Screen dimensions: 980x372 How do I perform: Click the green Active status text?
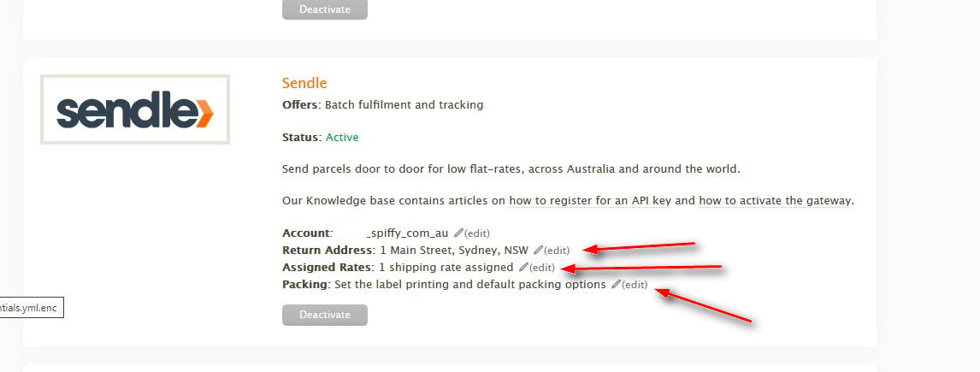[343, 137]
